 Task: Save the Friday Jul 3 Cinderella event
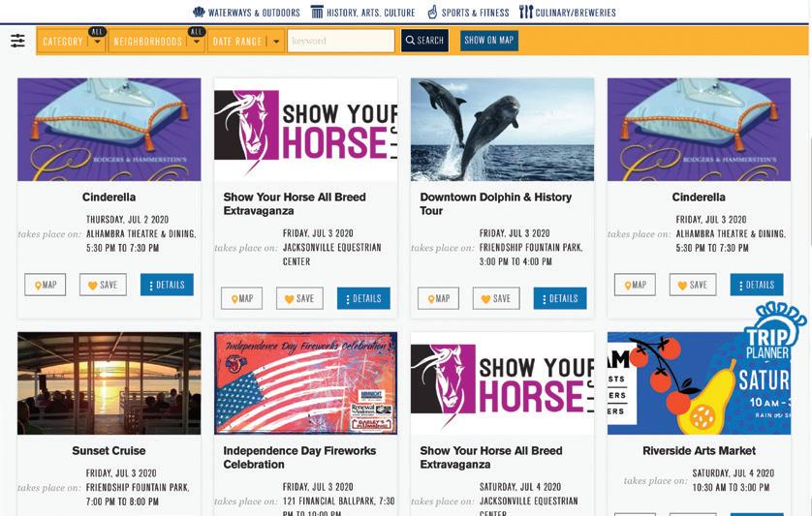[x=693, y=285]
